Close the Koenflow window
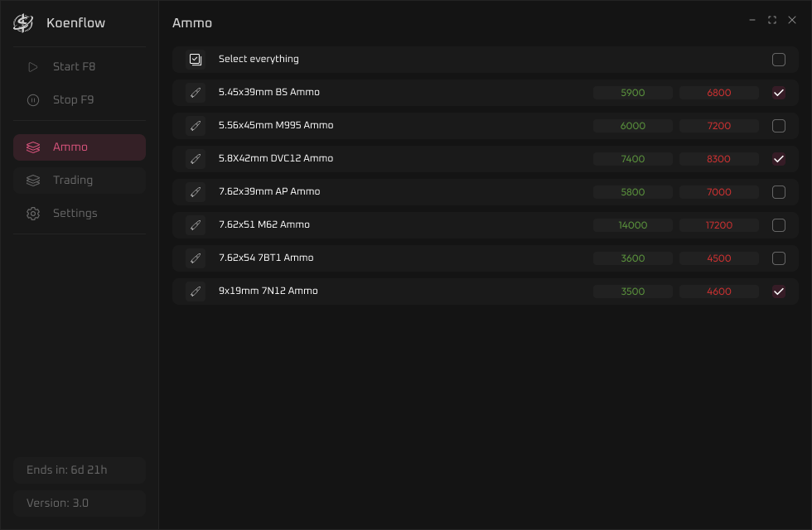 pyautogui.click(x=792, y=20)
